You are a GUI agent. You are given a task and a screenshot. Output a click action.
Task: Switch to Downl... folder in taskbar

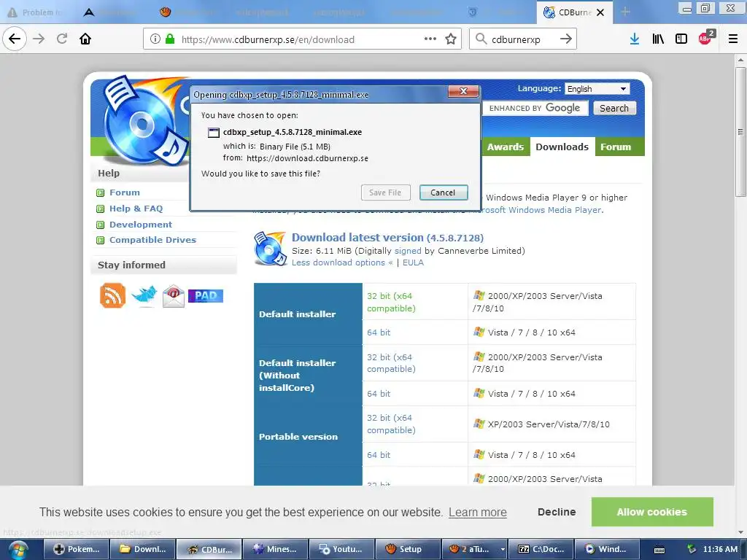tap(142, 550)
